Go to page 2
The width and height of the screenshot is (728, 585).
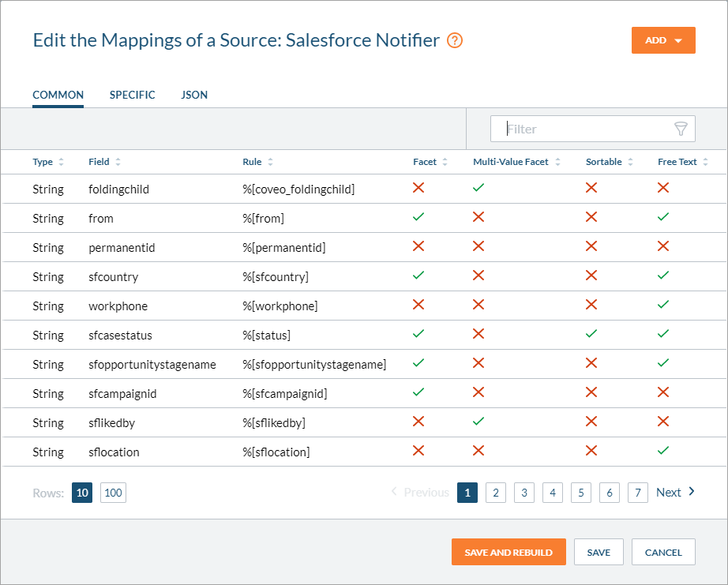click(x=496, y=493)
